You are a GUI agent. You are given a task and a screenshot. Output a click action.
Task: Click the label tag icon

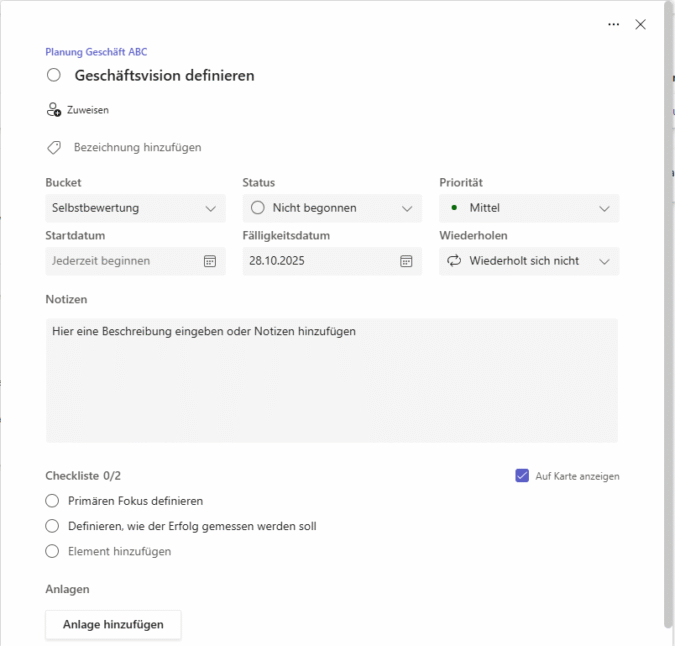tap(54, 147)
